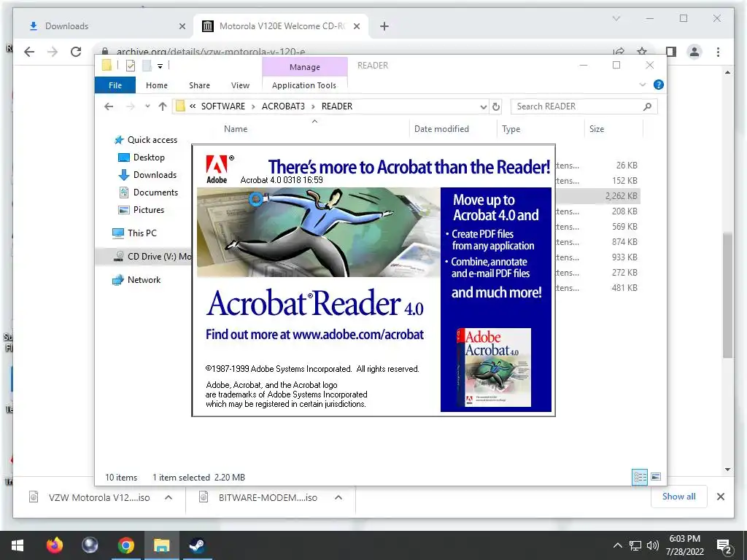The height and width of the screenshot is (560, 747).
Task: Bookmark this page with the star icon
Action: pyautogui.click(x=642, y=52)
